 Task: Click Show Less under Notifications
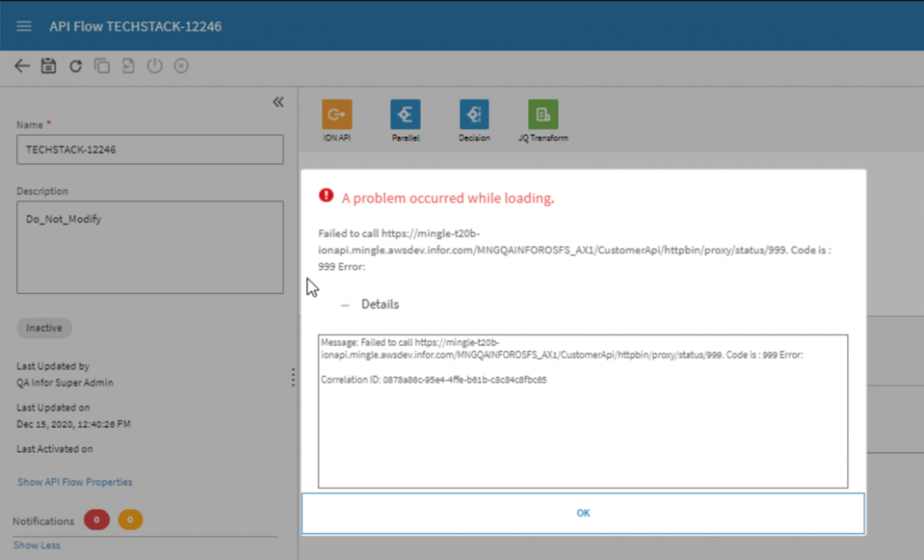[x=37, y=546]
